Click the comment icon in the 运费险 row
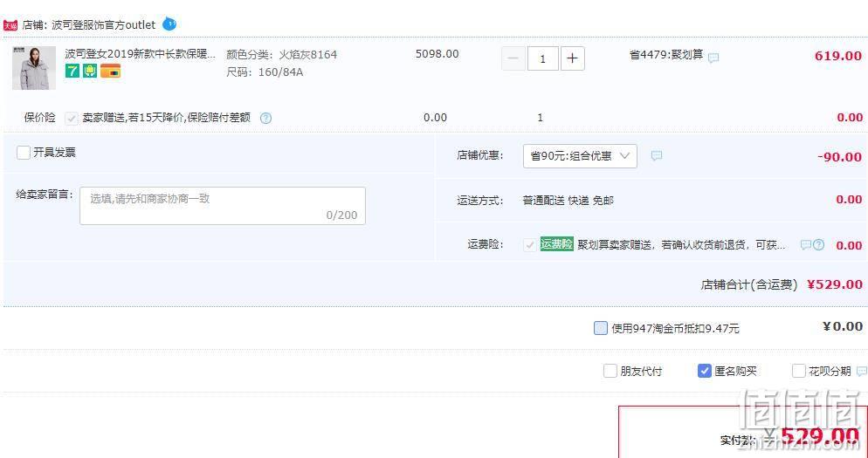The width and height of the screenshot is (868, 458). tap(806, 245)
